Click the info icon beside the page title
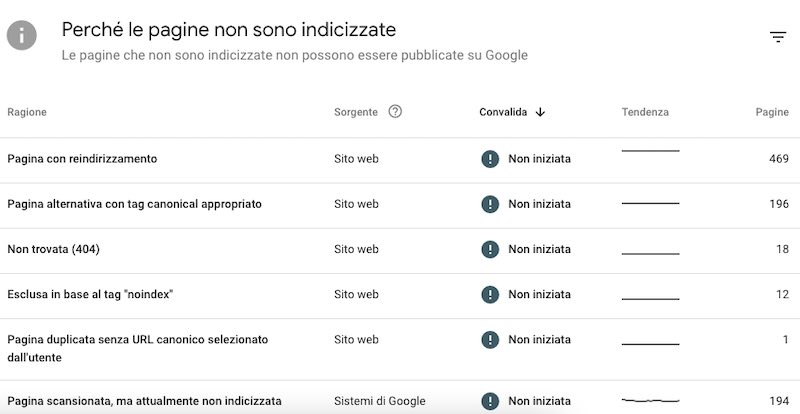This screenshot has height=414, width=800. 22,36
